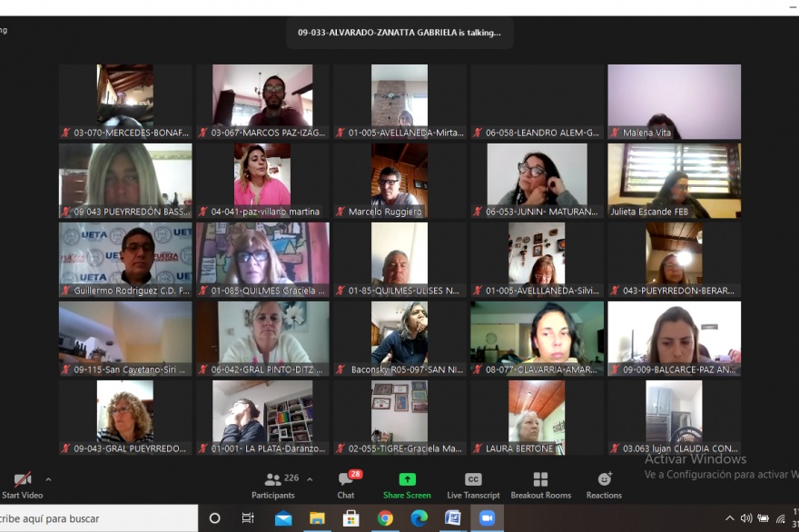This screenshot has width=799, height=532.
Task: Select video tile 04-041-paz-villano martina
Action: [262, 181]
